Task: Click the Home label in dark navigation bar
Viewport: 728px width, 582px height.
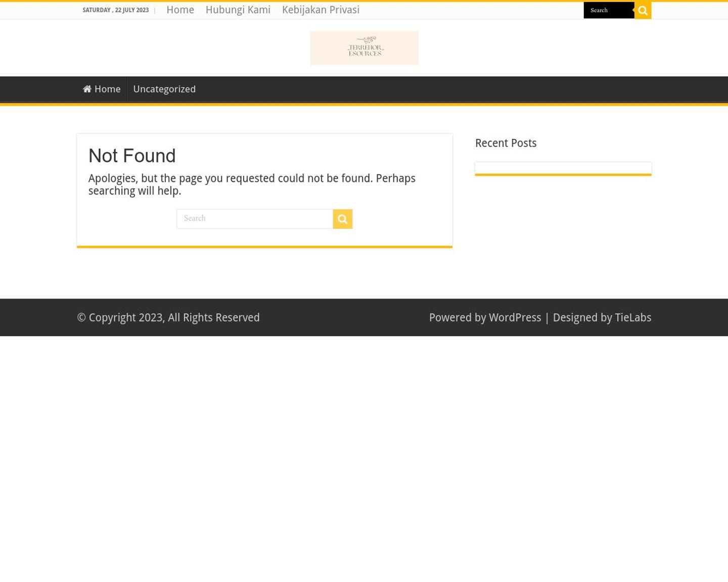Action: coord(108,89)
